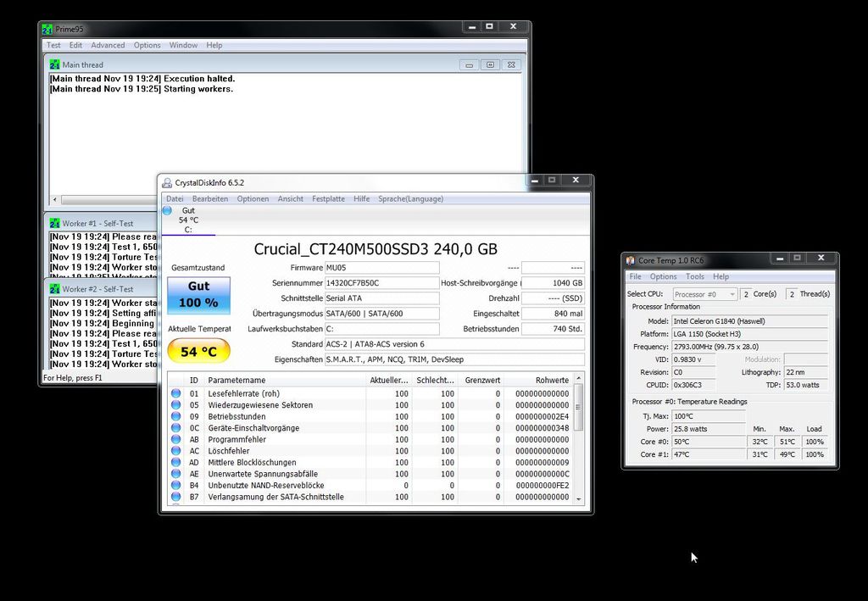
Task: Open the Optionen menu
Action: 253,198
